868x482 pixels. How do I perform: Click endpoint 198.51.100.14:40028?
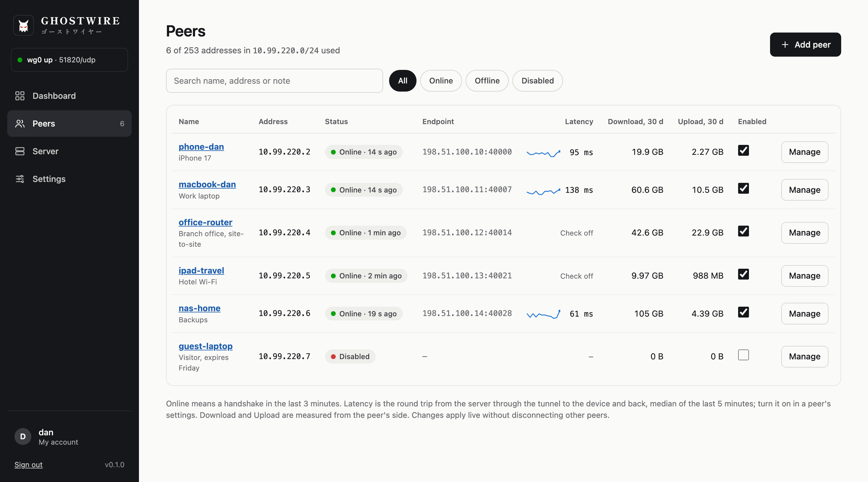point(467,314)
